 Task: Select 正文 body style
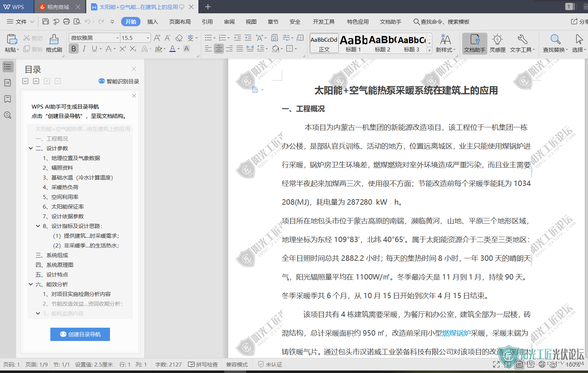click(x=324, y=44)
